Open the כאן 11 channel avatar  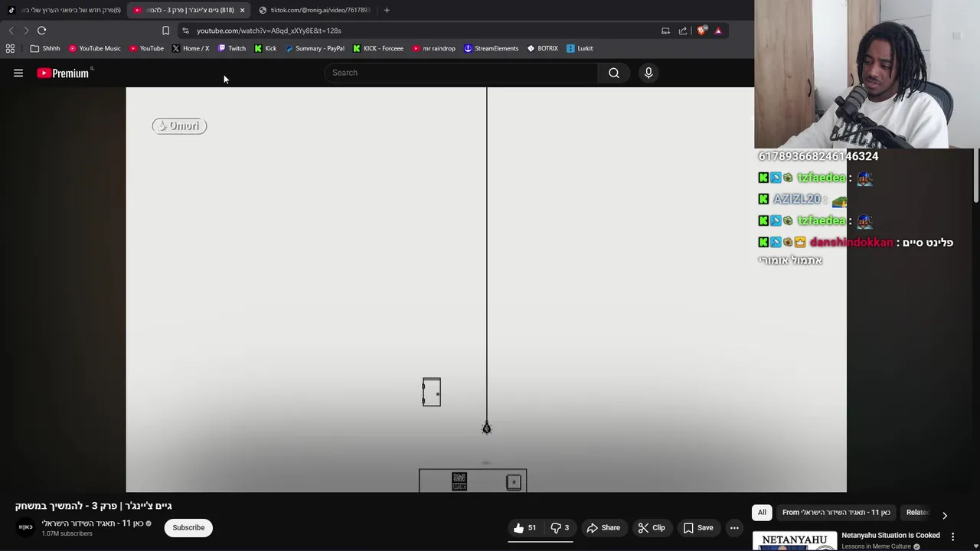[x=26, y=527]
